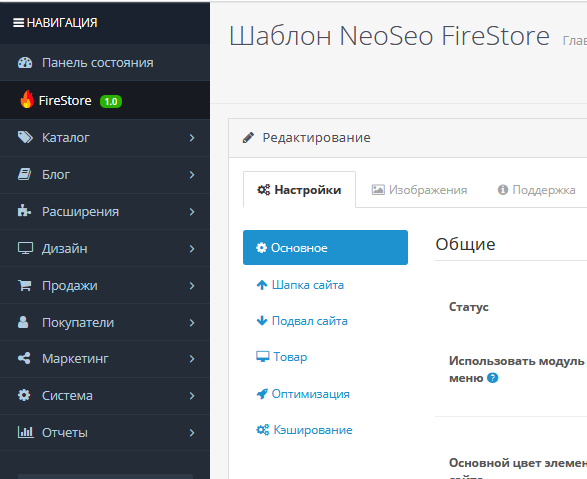
Task: Click the Расширения label in sidebar
Action: [x=80, y=212]
